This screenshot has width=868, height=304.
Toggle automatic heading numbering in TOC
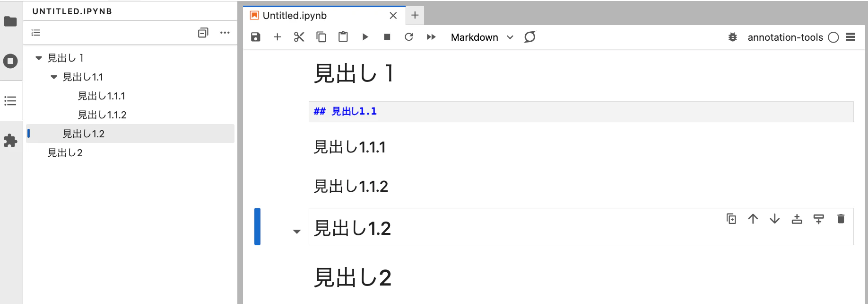click(x=36, y=33)
